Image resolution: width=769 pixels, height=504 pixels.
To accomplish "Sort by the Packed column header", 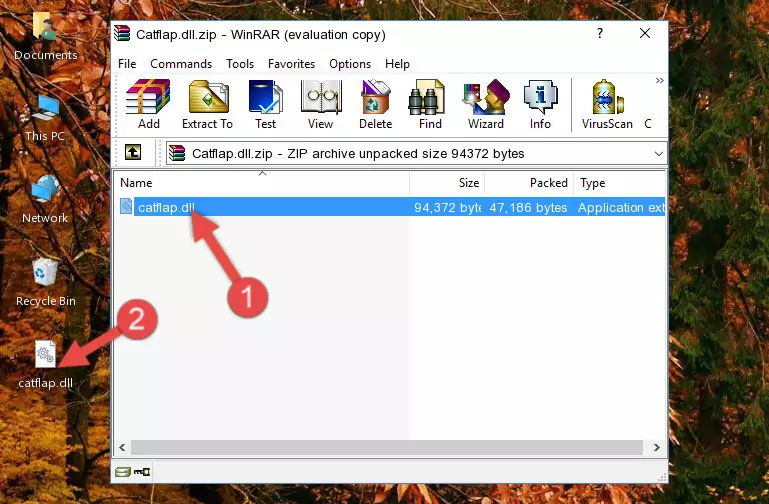I will [x=529, y=183].
